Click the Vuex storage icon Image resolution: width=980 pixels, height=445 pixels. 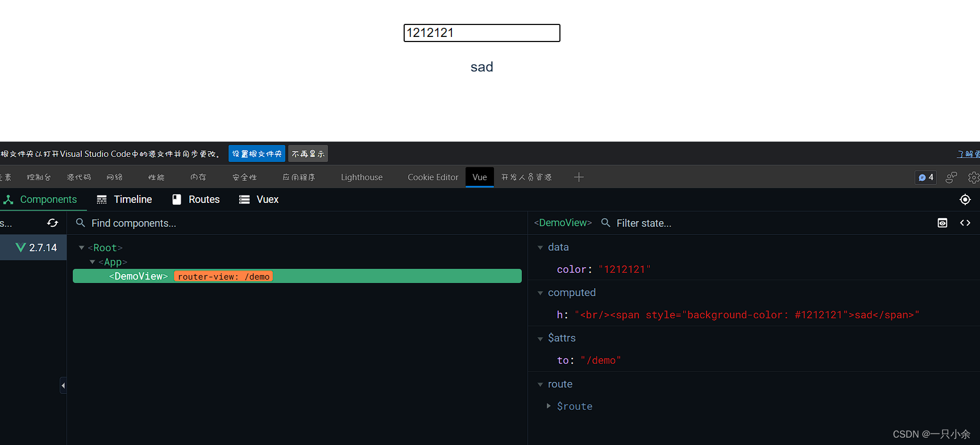[244, 199]
